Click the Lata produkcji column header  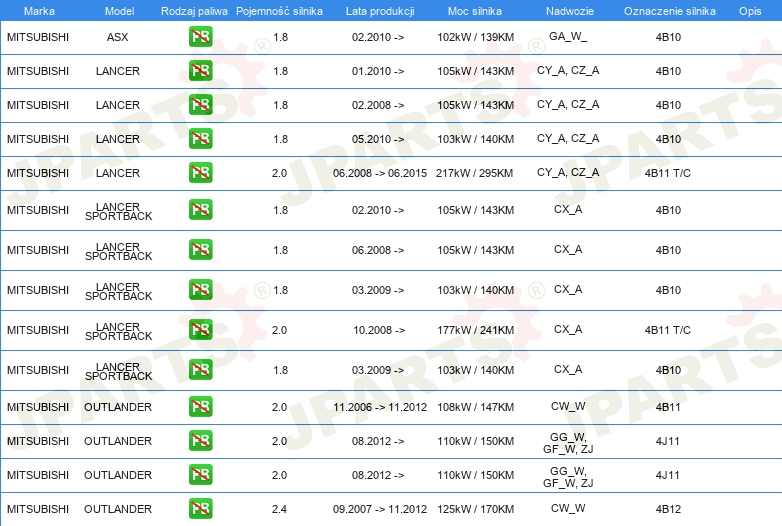pos(380,11)
